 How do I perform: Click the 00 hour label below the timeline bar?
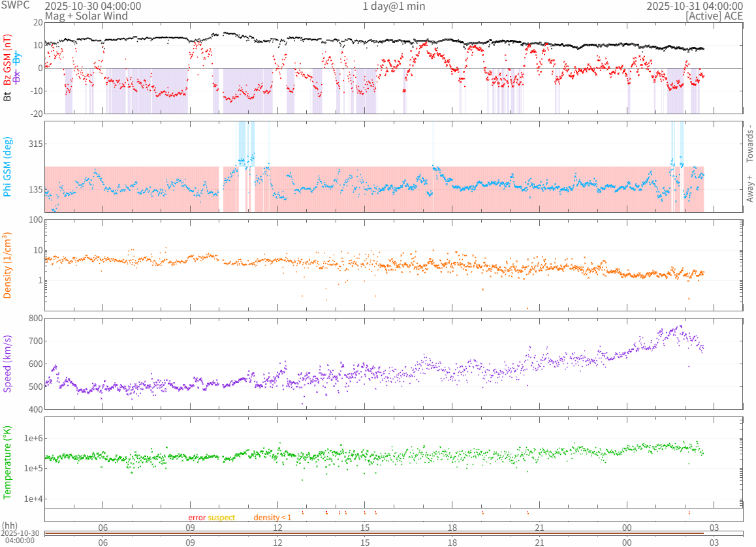point(627,542)
